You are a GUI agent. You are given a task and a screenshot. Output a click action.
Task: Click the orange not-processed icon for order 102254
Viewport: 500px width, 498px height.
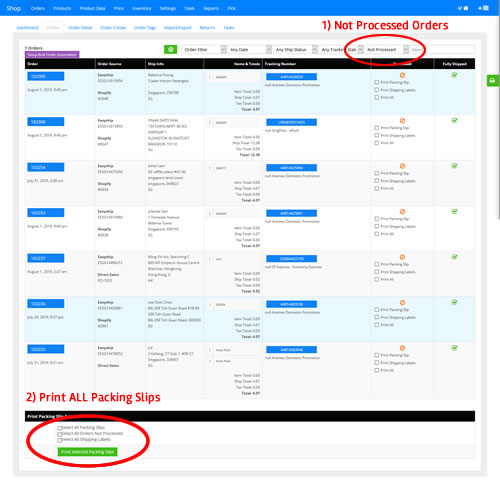[x=402, y=166]
